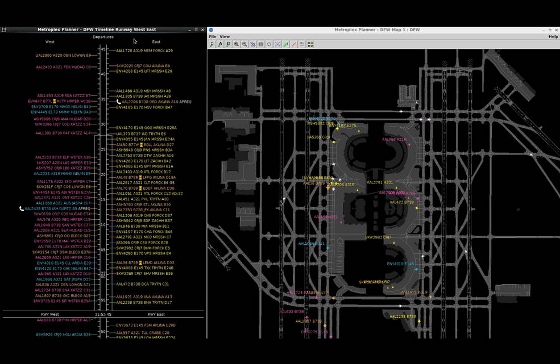560x364 pixels.
Task: Click the hourglass icon on ENY West flight
Action: tap(55, 101)
